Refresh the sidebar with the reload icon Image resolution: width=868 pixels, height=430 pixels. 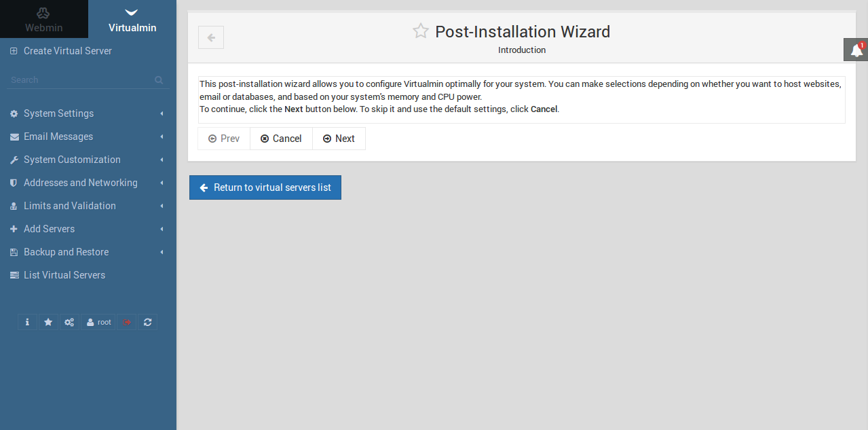pos(147,322)
